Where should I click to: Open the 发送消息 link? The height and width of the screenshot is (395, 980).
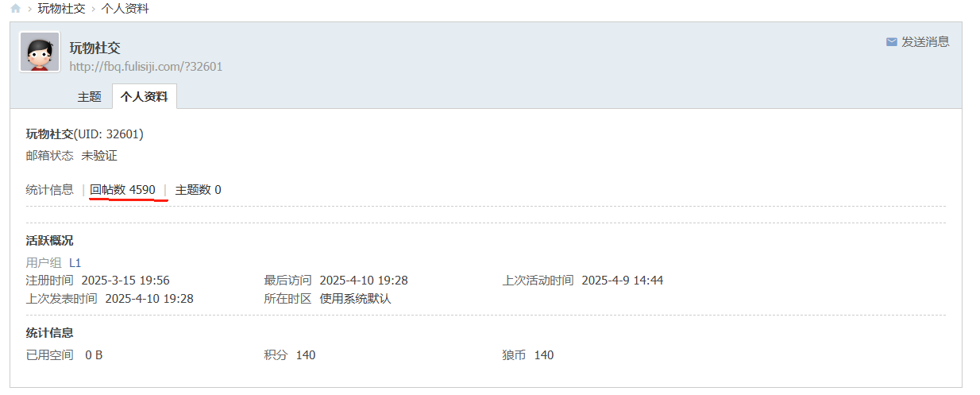[925, 42]
